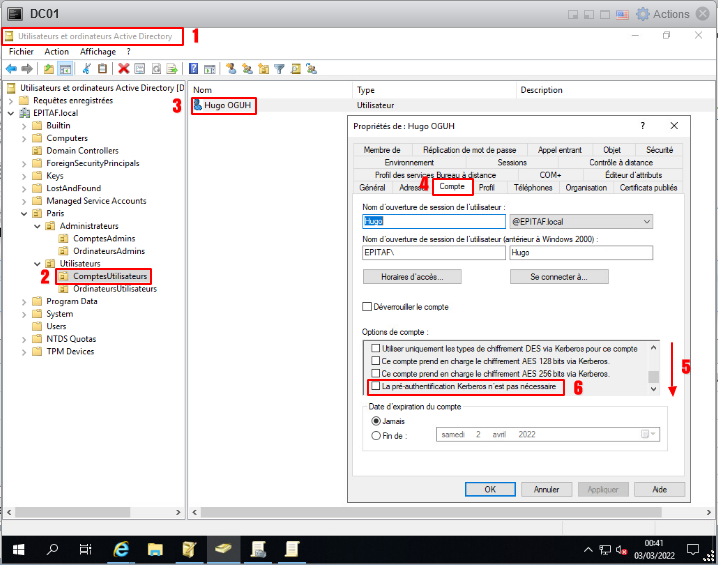Screen dimensions: 718x565
Task: Click the cut scissors toolbar icon
Action: point(87,69)
